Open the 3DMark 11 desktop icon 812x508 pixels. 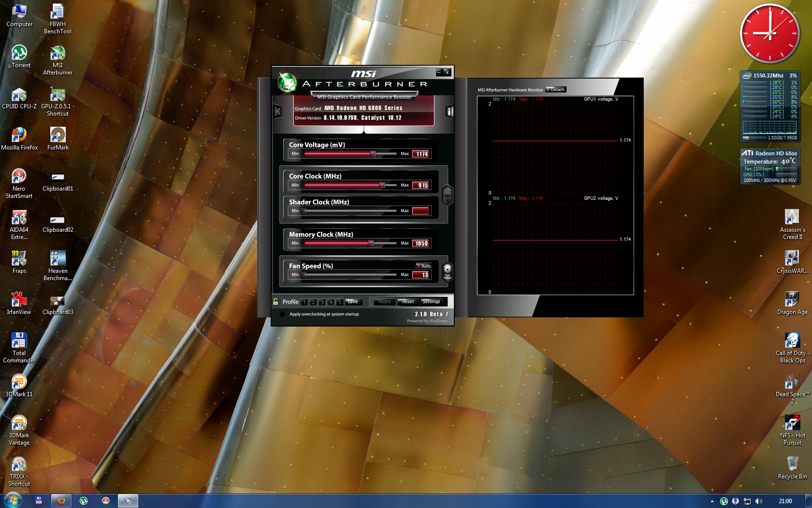click(19, 386)
